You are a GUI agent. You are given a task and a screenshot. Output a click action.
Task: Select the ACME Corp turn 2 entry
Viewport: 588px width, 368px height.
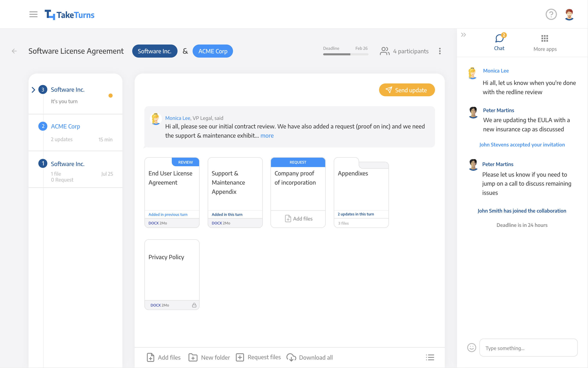point(66,126)
